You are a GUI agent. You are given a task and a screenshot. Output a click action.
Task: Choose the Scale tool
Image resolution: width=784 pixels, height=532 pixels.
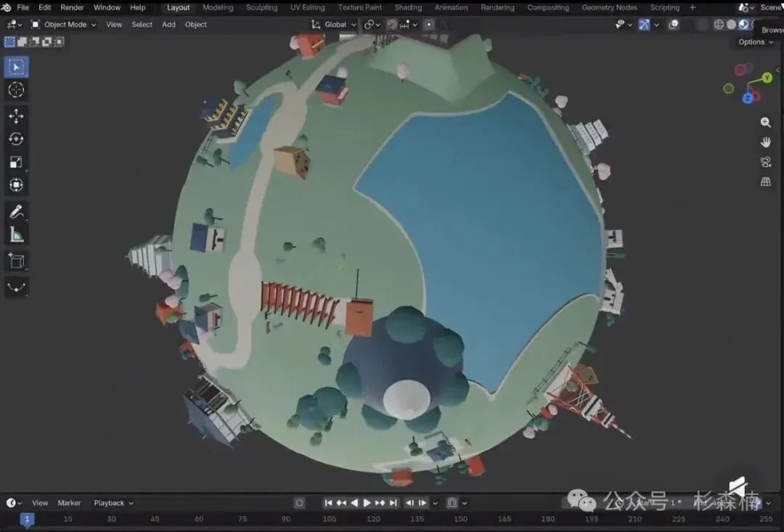point(16,162)
